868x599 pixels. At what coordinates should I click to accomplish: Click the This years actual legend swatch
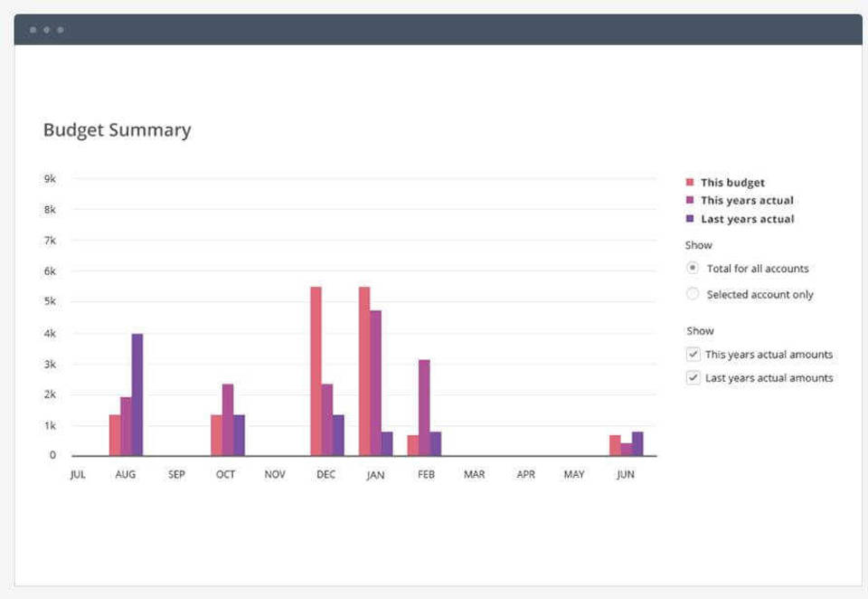[x=690, y=200]
